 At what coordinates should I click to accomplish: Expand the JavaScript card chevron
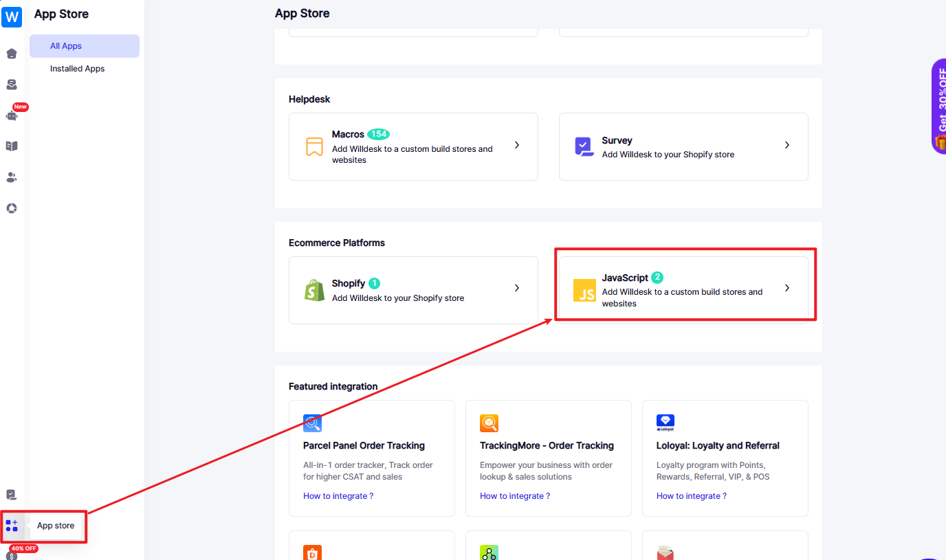tap(787, 289)
